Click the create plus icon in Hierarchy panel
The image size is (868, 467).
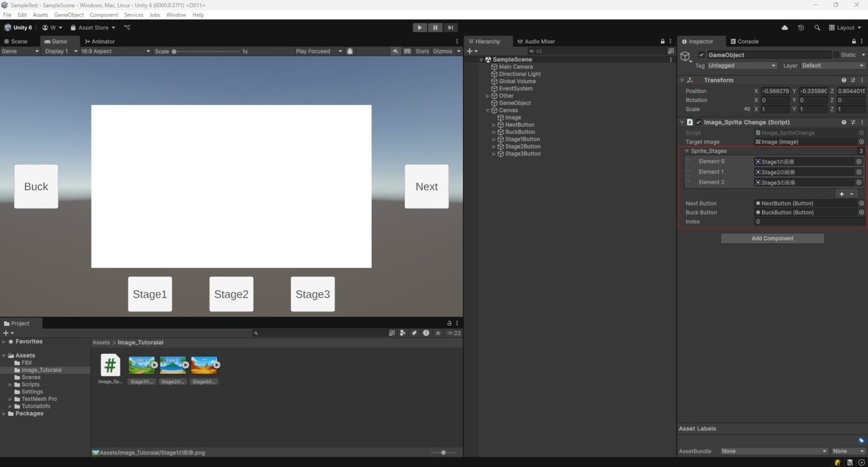(x=469, y=51)
